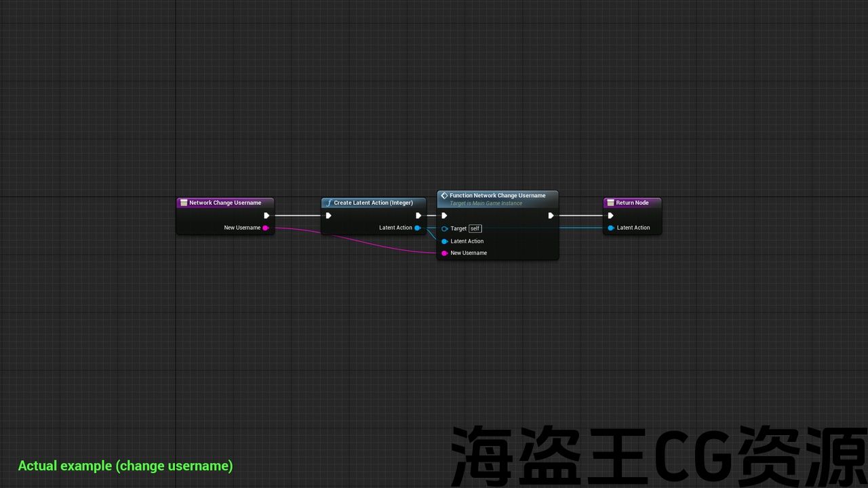Click the pink New Username output pin on the entry node
The image size is (868, 488).
coord(265,228)
